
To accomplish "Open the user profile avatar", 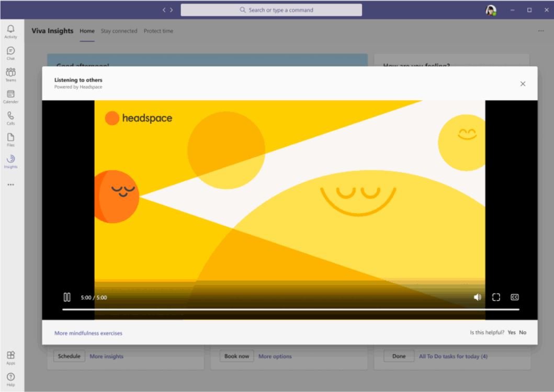I will tap(491, 10).
